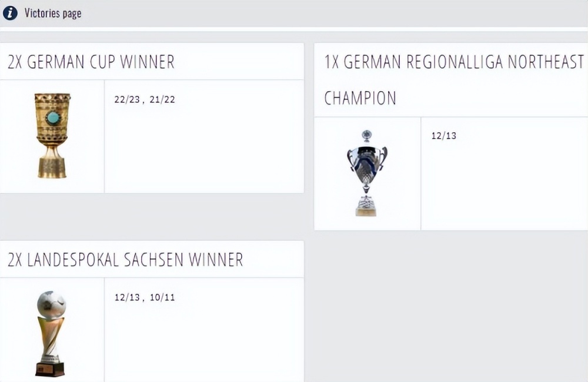Click the 12/13 Landespokal Sachsen season
Image resolution: width=588 pixels, height=382 pixels.
(127, 297)
